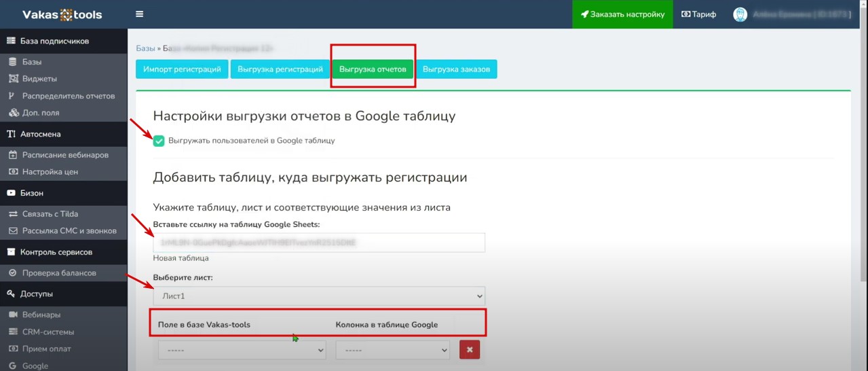Click the Google Sheets link input field
Image resolution: width=868 pixels, height=371 pixels.
click(319, 243)
